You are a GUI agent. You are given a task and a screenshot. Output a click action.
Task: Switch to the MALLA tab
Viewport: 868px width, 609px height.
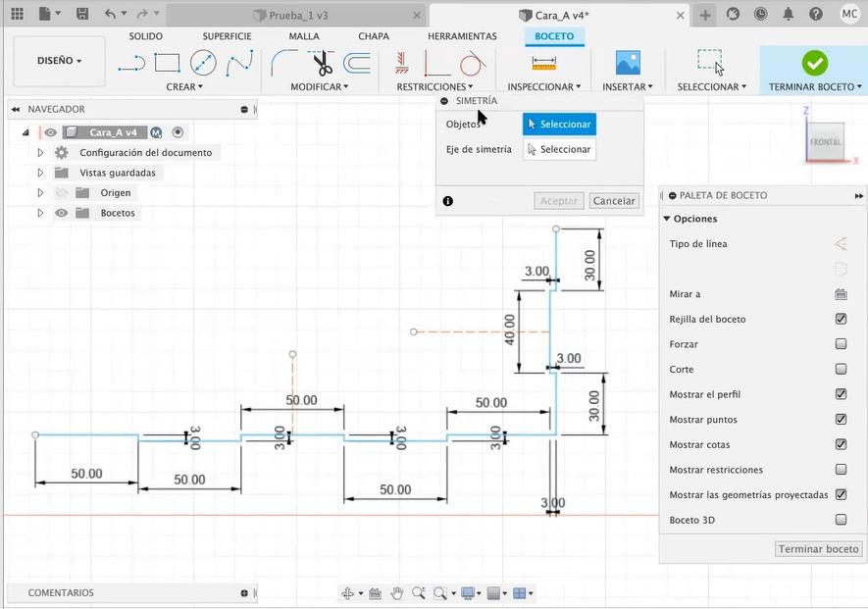coord(304,36)
